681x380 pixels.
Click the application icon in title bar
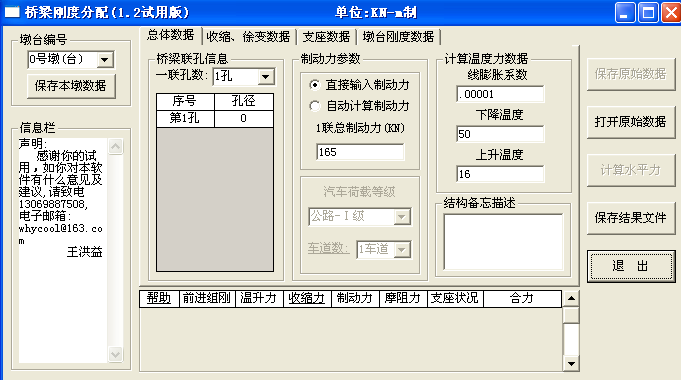(x=12, y=12)
